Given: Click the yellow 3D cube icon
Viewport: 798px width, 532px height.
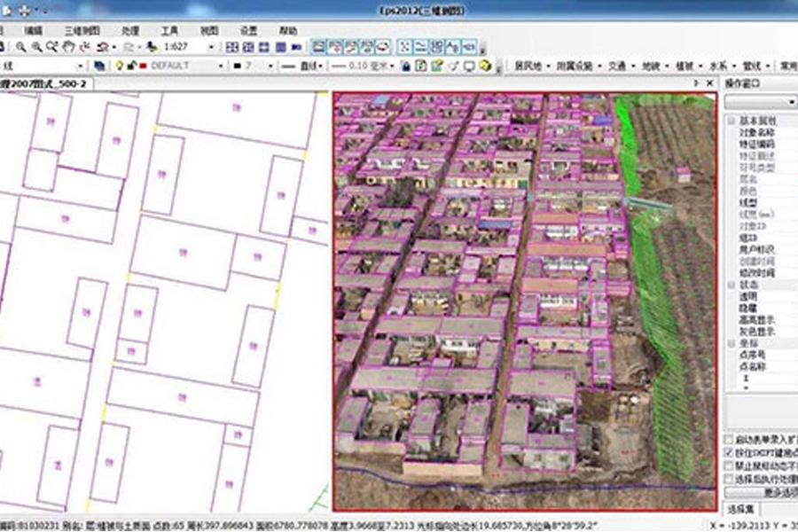Looking at the screenshot, I should tap(485, 66).
